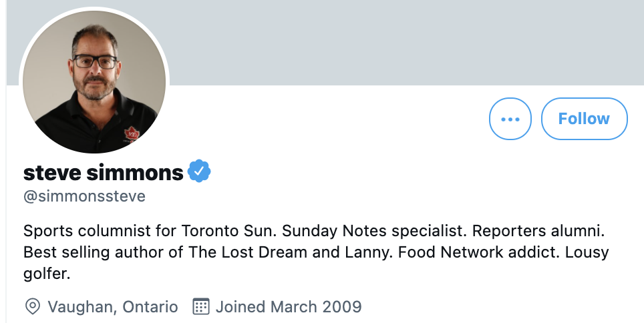
Task: Click the blue verified checkmark badge
Action: (x=199, y=171)
